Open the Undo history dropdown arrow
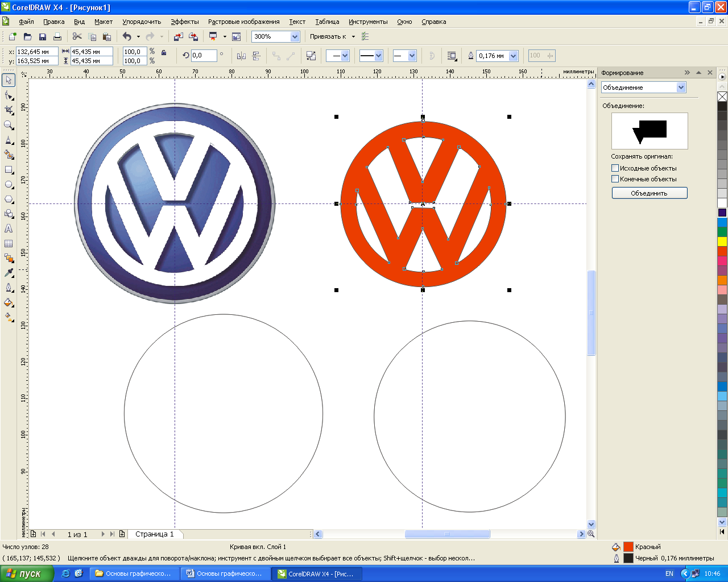The height and width of the screenshot is (582, 728). [138, 36]
